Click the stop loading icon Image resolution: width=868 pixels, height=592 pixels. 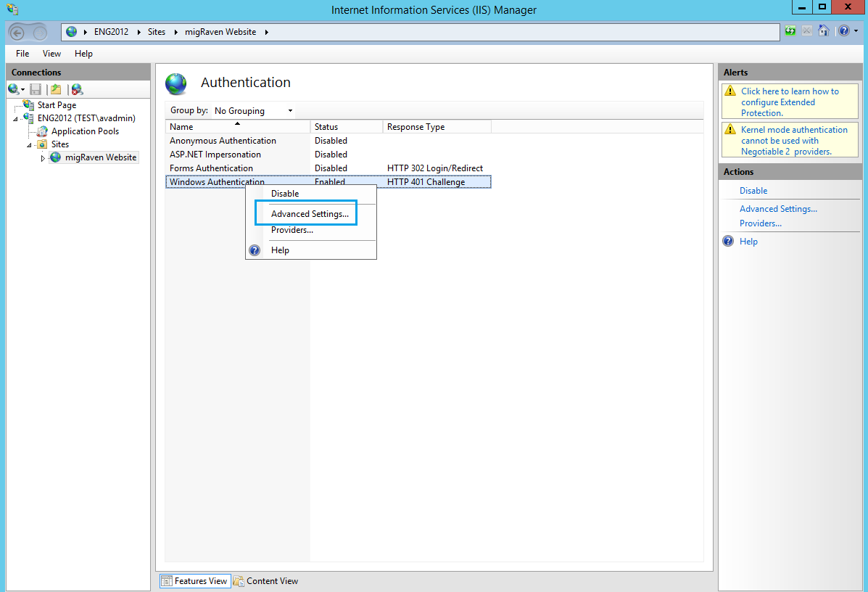tap(807, 31)
